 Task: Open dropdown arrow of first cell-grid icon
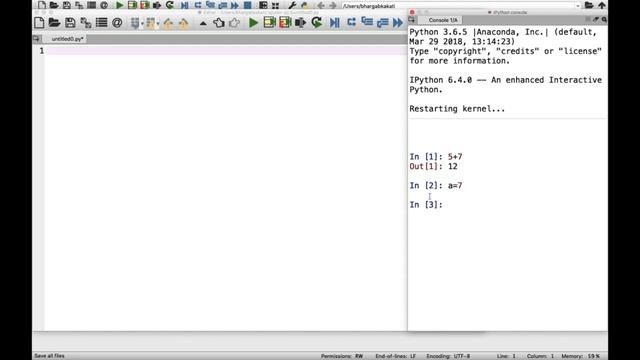pos(142,24)
